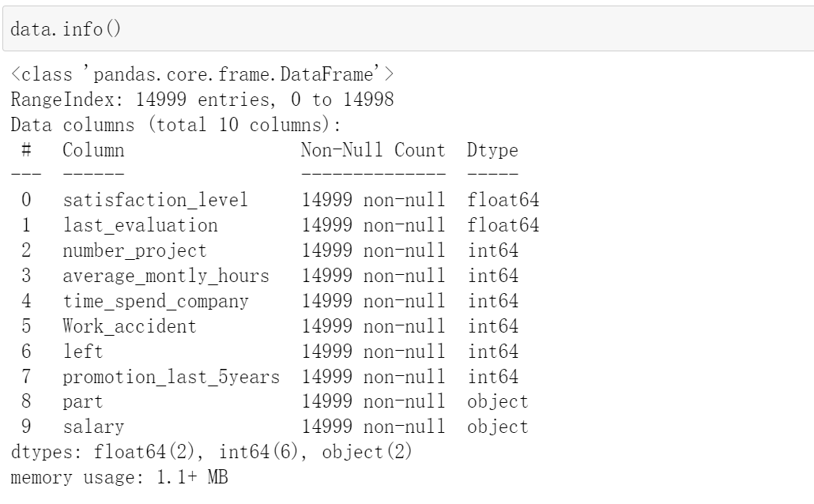Select the promotion_last_5years column name
The height and width of the screenshot is (504, 814).
[x=171, y=377]
